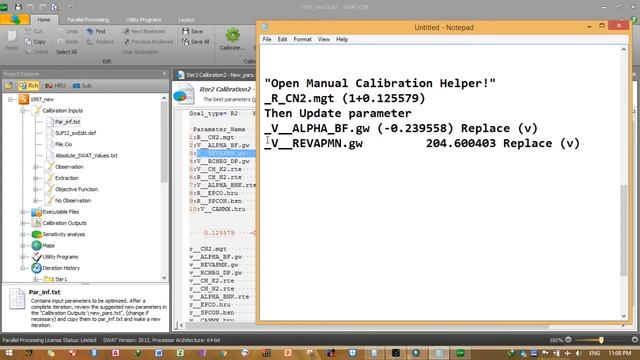This screenshot has width=640, height=360.
Task: Click the V__RCHRG_DP.gw row in parameter list
Action: [224, 161]
